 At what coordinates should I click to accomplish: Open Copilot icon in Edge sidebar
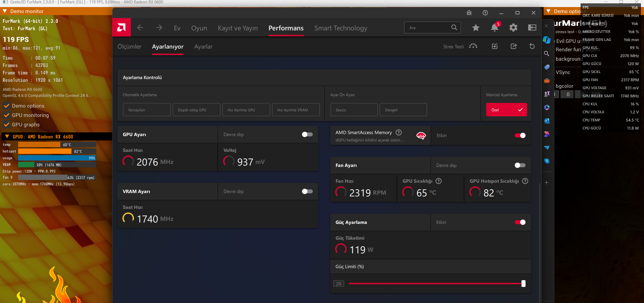547,40
